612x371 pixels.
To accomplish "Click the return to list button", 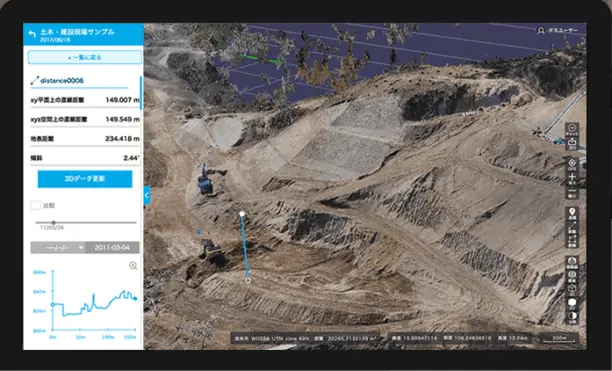I will 85,57.
